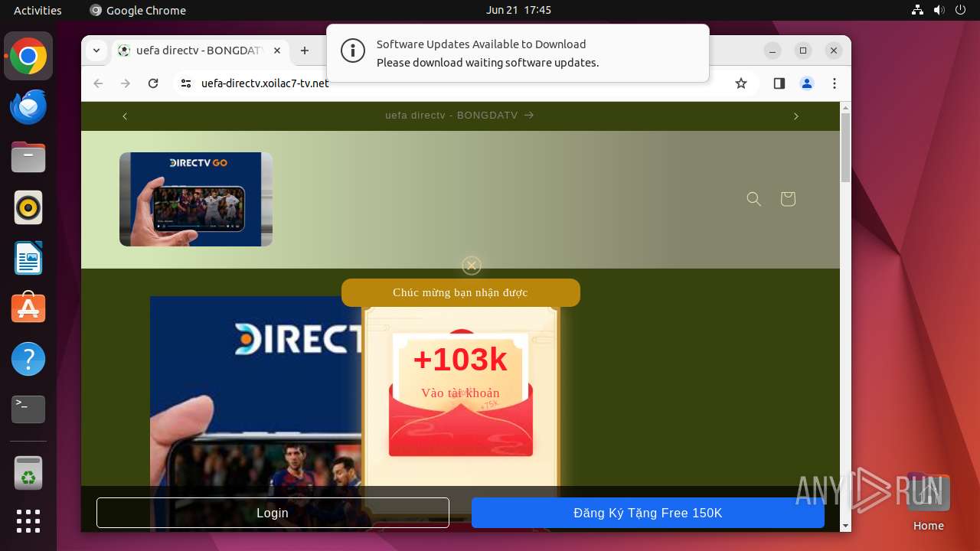980x551 pixels.
Task: Show Applications grid button
Action: (28, 521)
